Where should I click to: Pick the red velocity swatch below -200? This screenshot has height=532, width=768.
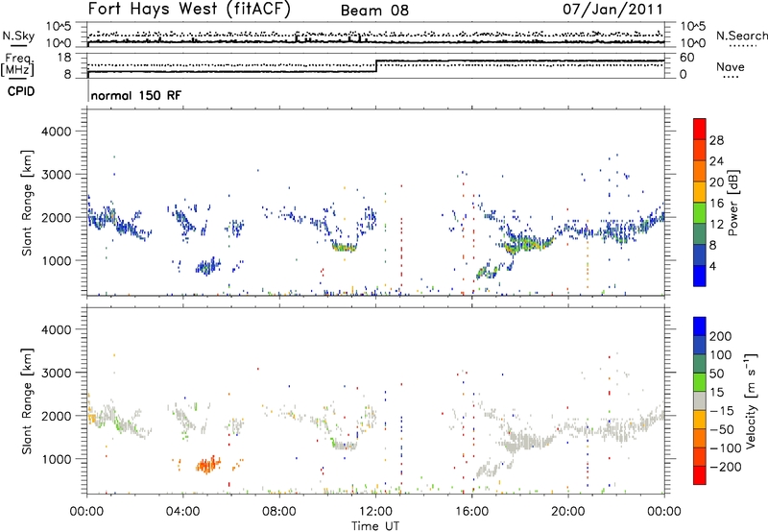click(x=700, y=475)
